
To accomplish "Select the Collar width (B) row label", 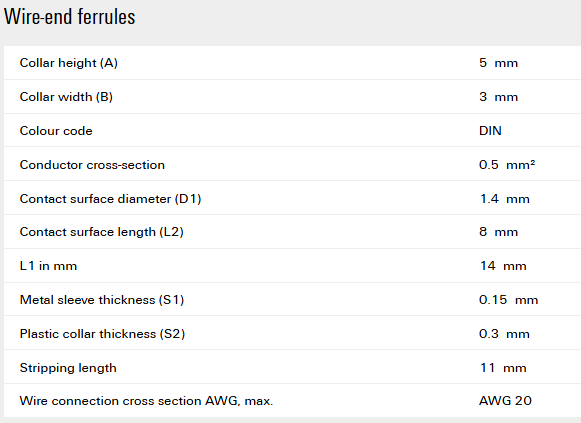I will pos(66,97).
